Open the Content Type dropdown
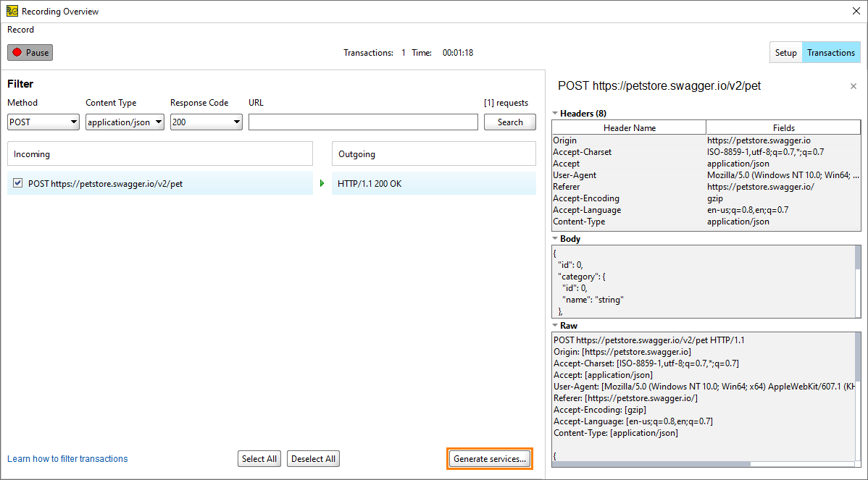This screenshot has height=480, width=868. pyautogui.click(x=158, y=122)
